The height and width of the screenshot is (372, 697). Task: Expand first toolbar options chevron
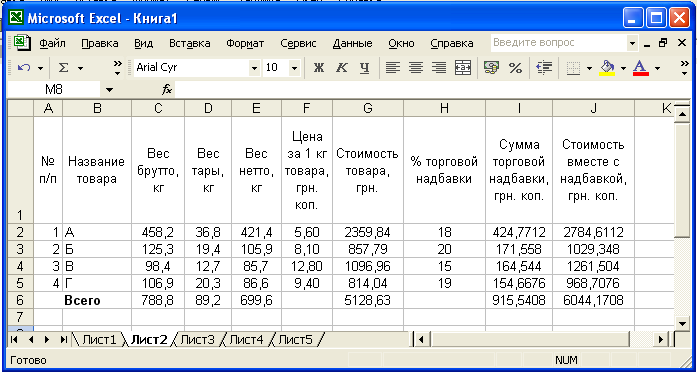click(117, 68)
